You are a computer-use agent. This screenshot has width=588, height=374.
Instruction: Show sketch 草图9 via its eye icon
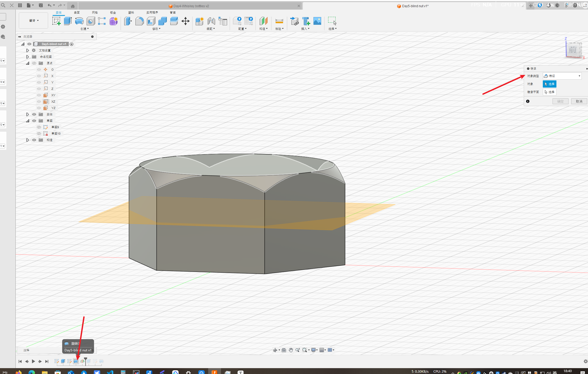tap(39, 127)
